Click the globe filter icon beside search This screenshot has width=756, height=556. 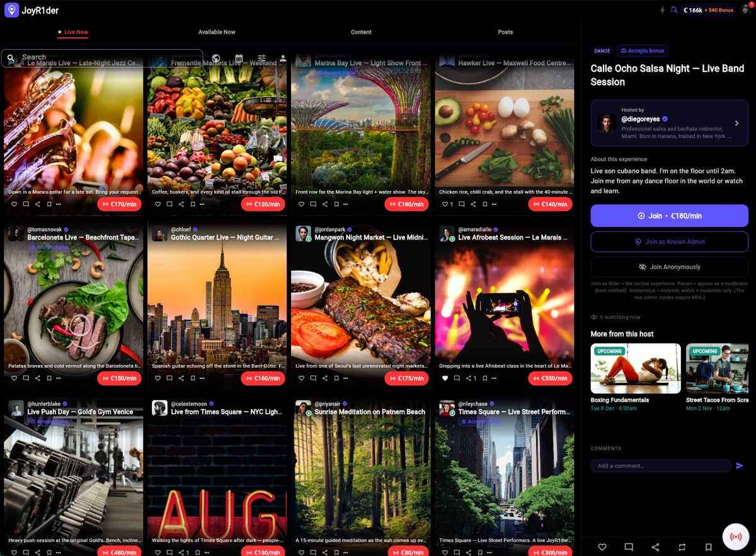pyautogui.click(x=216, y=58)
